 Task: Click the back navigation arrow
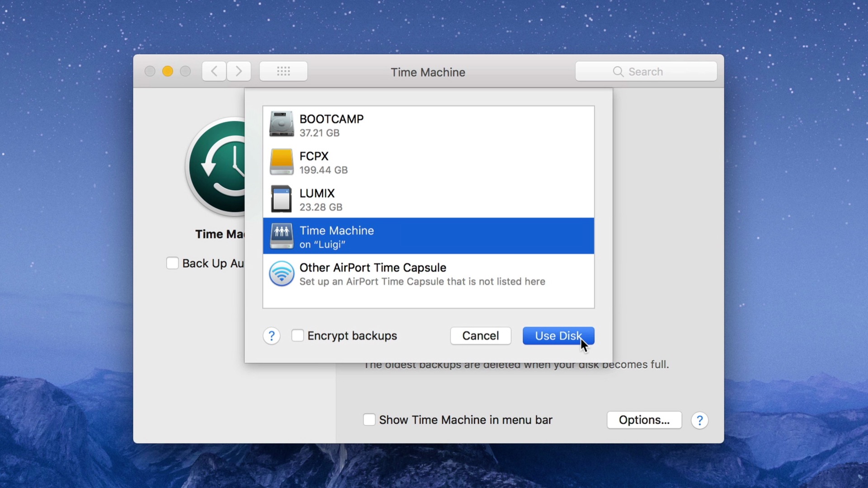pos(214,71)
